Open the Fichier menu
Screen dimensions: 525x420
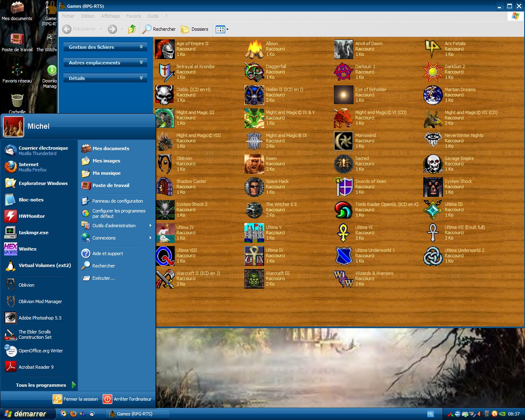click(x=68, y=16)
